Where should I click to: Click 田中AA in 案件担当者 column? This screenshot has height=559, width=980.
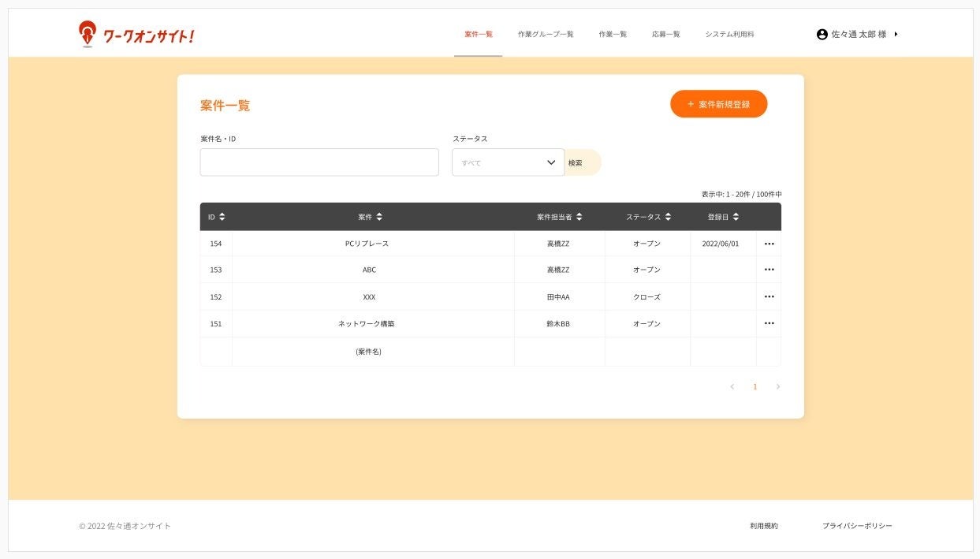[558, 297]
